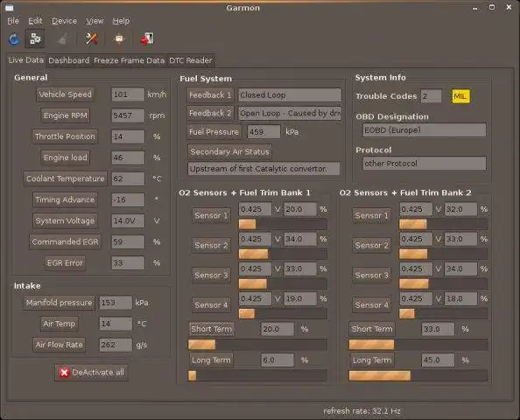Toggle Bank 1 Sensor 1 button

211,215
